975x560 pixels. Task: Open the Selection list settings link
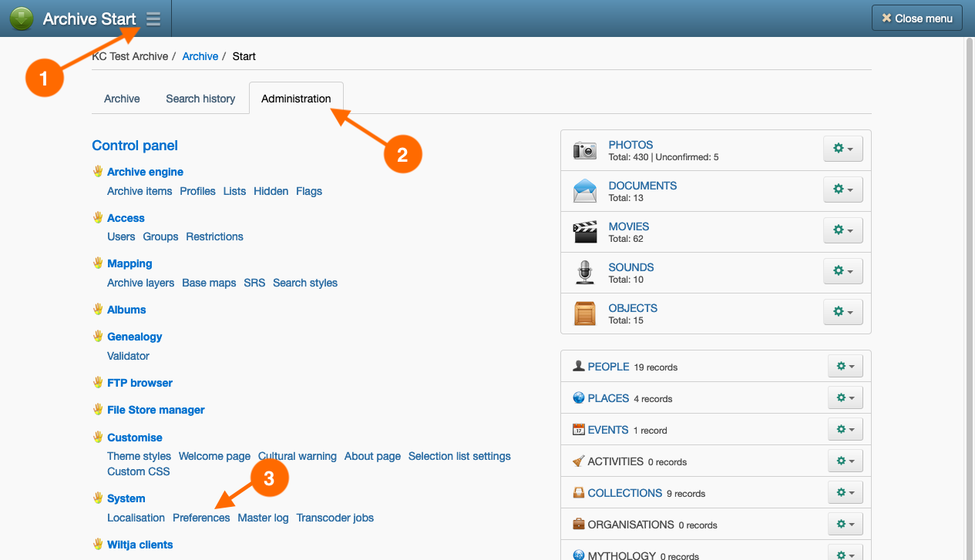[459, 456]
